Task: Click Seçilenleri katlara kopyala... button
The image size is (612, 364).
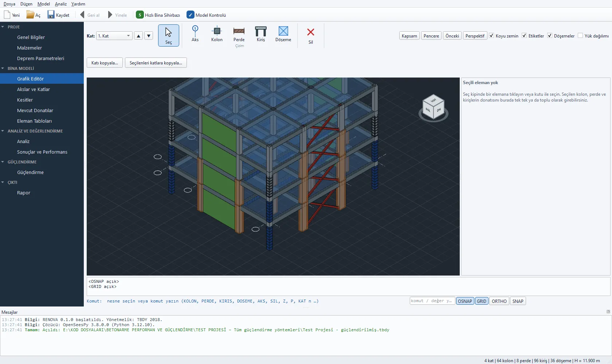Action: [x=156, y=63]
